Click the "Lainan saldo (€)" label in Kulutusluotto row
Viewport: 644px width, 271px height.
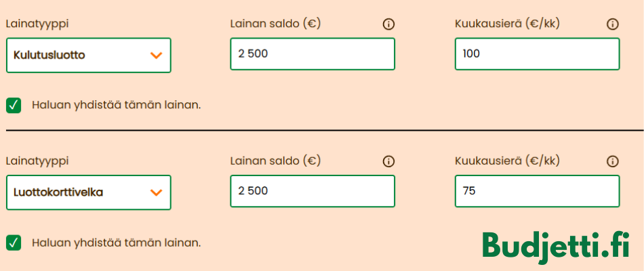[275, 24]
